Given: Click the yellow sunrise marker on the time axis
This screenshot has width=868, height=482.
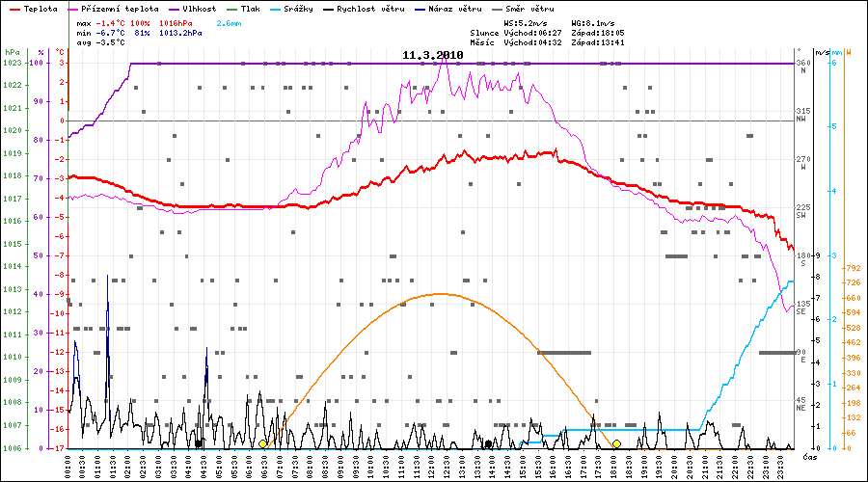Looking at the screenshot, I should point(262,443).
